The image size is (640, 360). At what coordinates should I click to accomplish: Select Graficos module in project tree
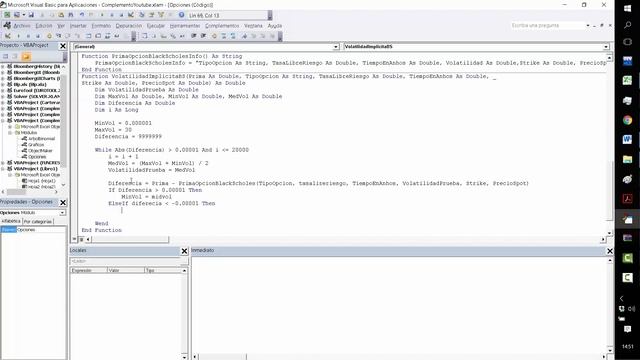[x=36, y=144]
